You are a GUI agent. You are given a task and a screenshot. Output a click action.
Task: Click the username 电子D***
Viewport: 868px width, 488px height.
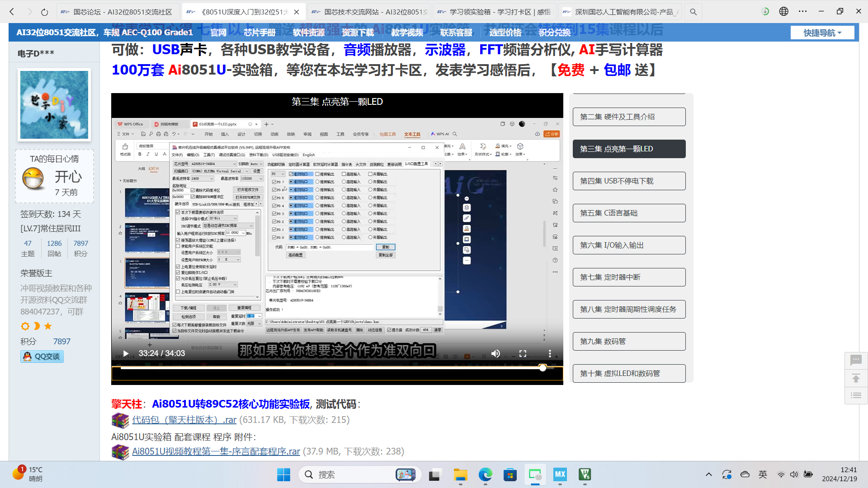click(36, 53)
